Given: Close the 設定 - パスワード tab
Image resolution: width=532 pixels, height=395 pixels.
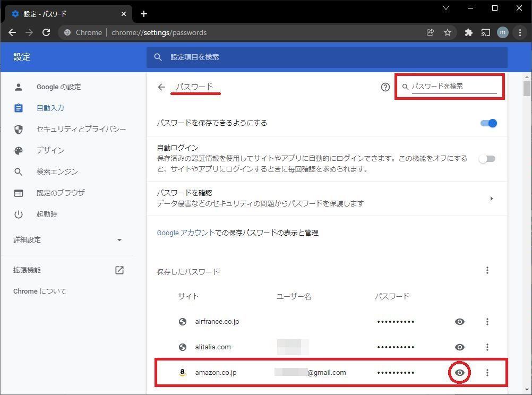Looking at the screenshot, I should pyautogui.click(x=124, y=14).
